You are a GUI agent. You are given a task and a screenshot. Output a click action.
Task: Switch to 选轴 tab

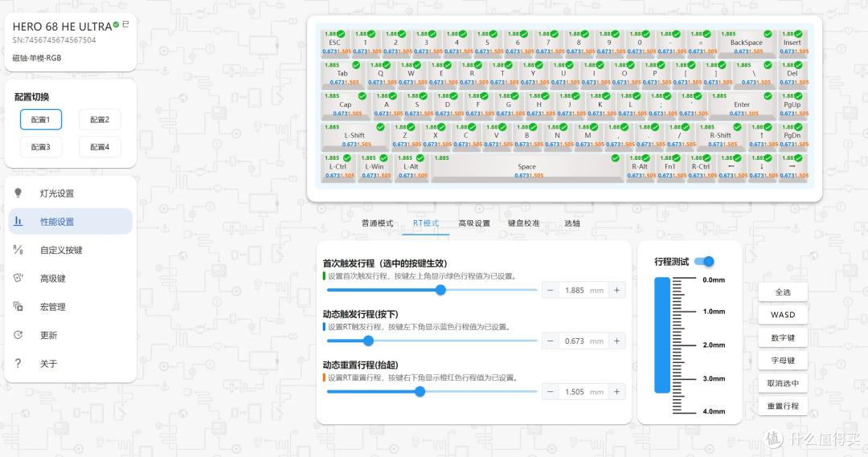click(x=572, y=223)
